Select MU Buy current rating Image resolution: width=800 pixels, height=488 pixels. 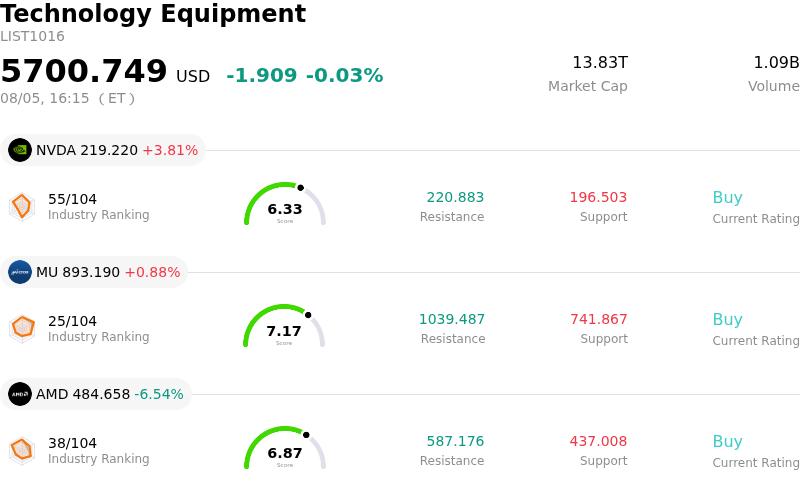727,320
